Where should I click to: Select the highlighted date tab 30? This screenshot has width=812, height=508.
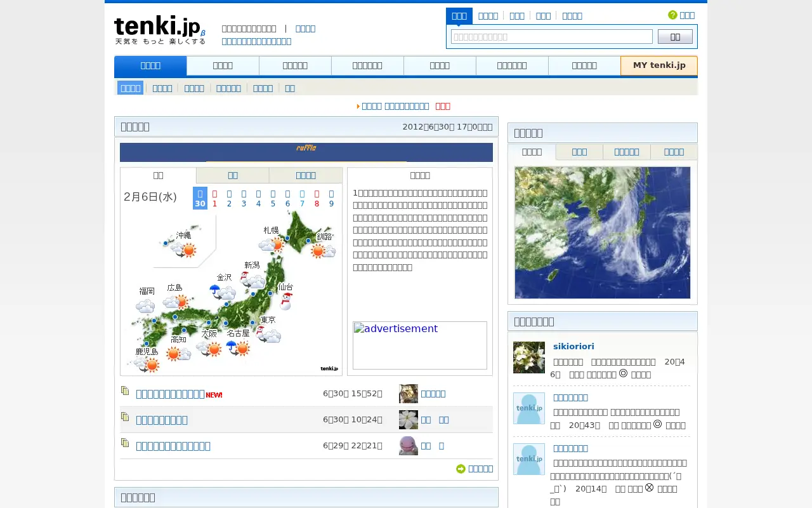200,198
